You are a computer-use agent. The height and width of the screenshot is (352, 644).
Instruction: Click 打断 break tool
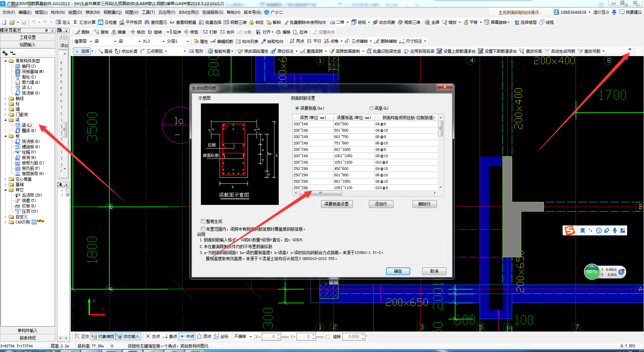click(x=210, y=32)
